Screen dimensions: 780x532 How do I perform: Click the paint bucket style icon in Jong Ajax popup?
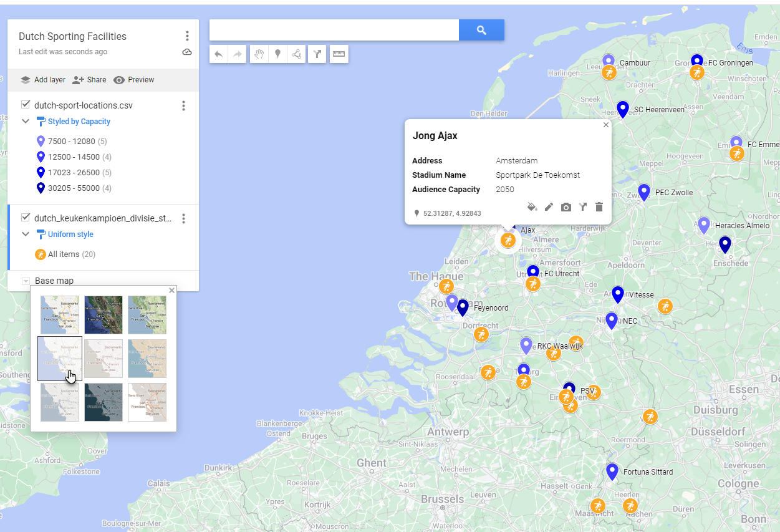click(x=532, y=207)
